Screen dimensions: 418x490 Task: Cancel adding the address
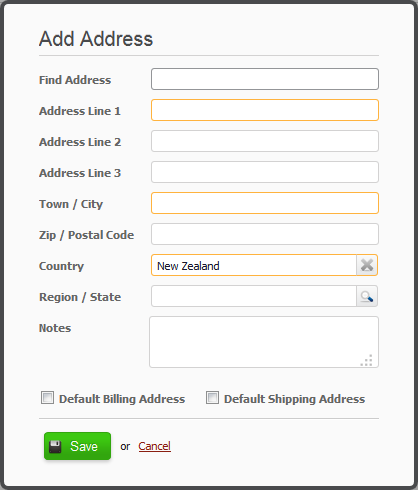[x=154, y=446]
